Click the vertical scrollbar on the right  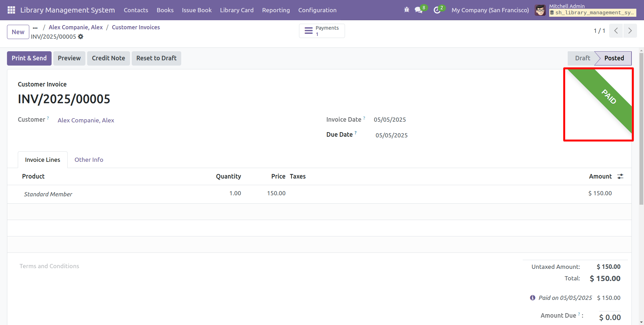[641, 129]
